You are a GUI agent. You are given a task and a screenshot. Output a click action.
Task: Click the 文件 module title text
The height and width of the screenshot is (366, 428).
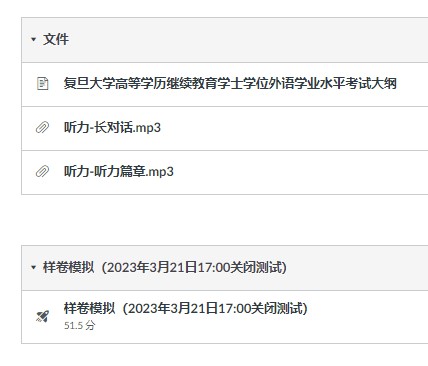point(56,39)
